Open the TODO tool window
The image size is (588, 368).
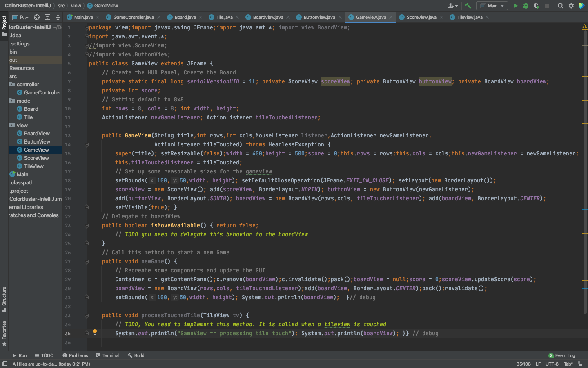[44, 355]
